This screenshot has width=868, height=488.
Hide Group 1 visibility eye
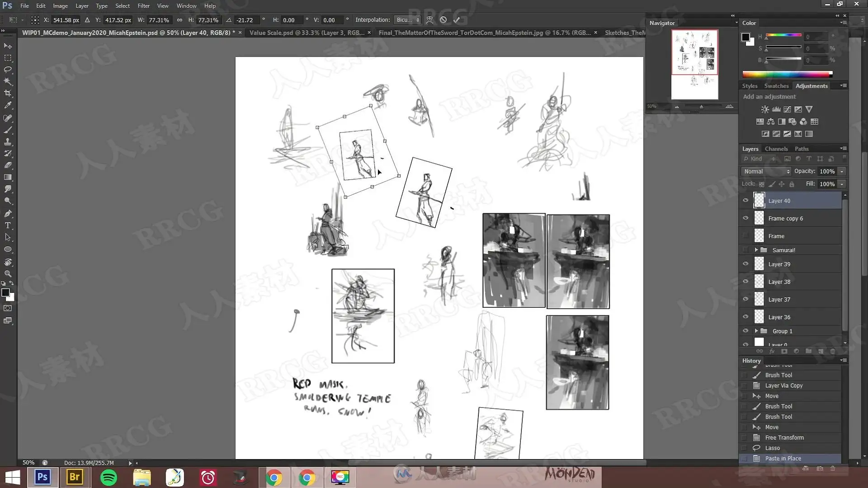click(745, 331)
